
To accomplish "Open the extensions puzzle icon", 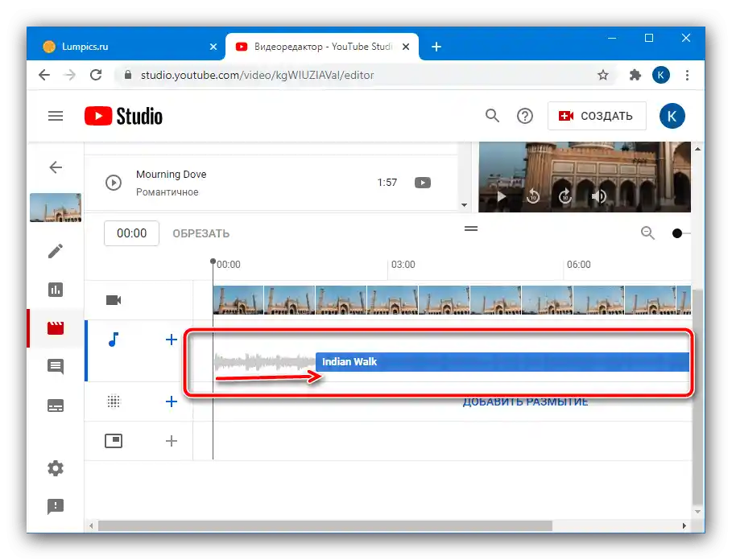I will [x=635, y=75].
